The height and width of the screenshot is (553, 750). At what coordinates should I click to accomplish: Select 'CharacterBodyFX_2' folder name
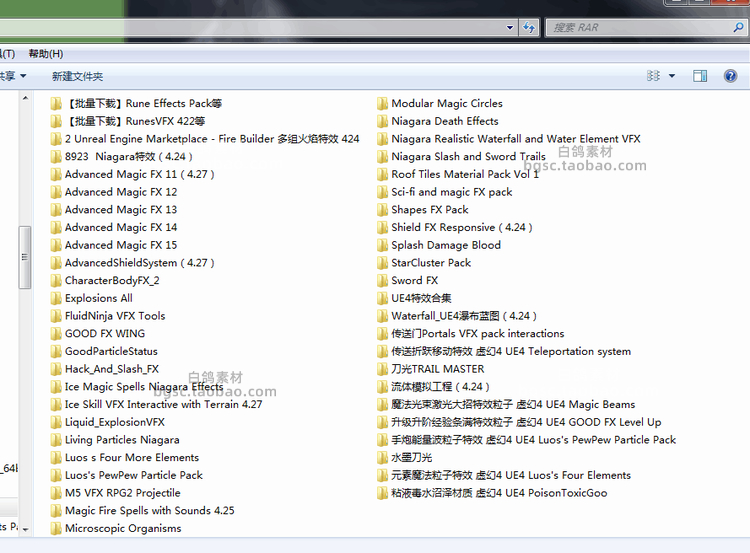coord(112,280)
